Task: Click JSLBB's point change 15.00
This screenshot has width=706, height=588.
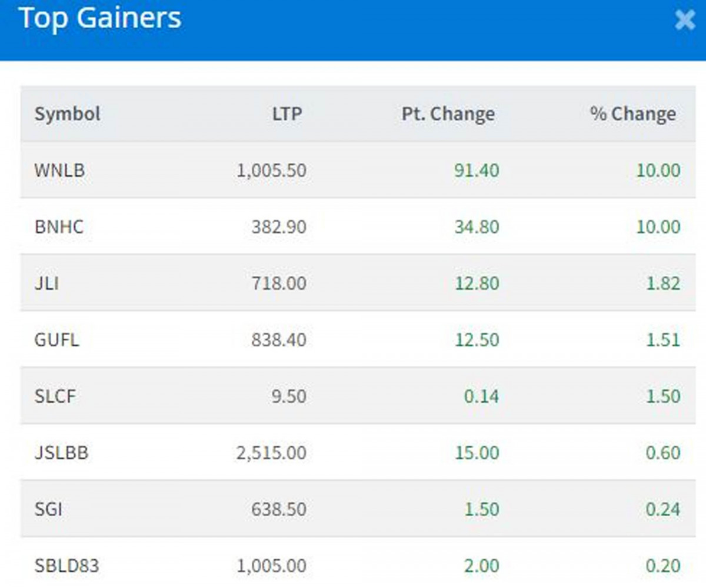Action: [477, 453]
